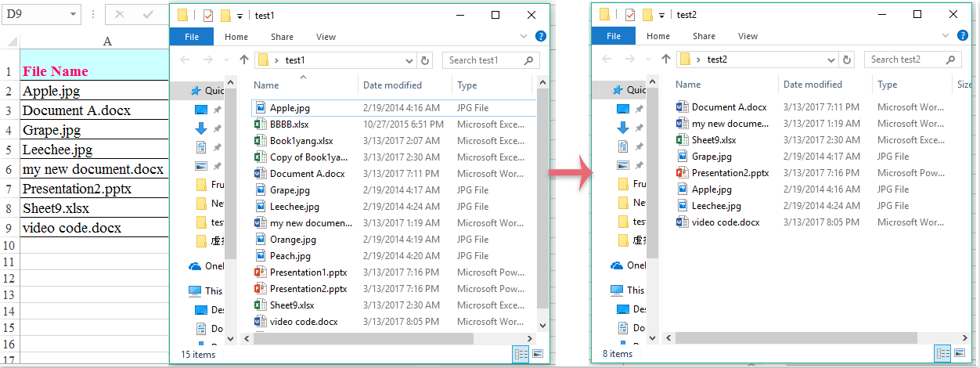Switch test1 to large thumbnails view
Screen dimensions: 980x368
pos(538,354)
